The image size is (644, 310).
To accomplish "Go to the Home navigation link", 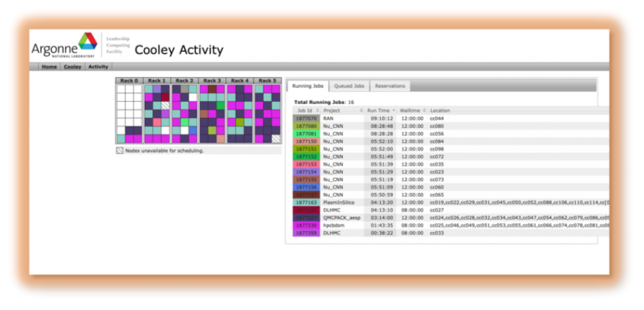I will coord(49,67).
